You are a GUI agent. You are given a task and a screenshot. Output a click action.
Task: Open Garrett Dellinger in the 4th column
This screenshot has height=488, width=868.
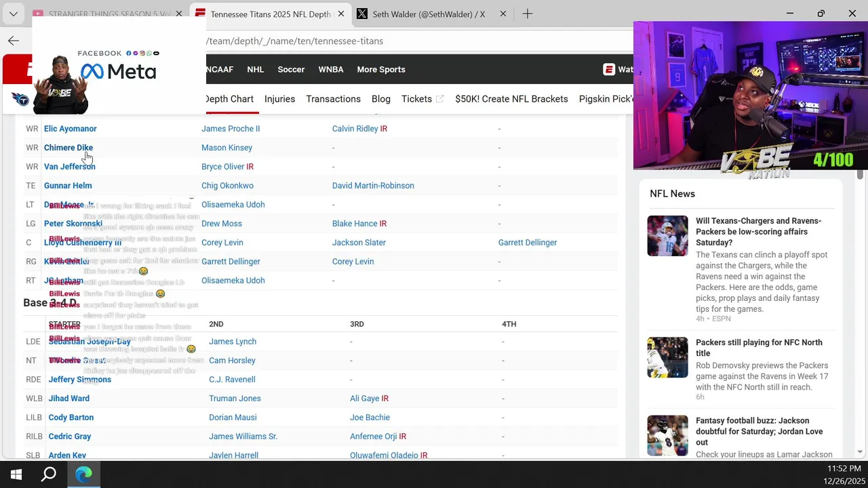(528, 243)
